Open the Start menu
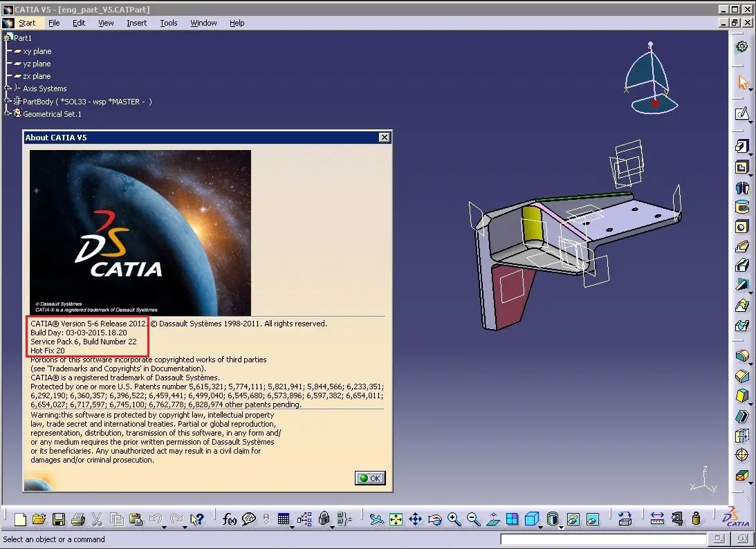The width and height of the screenshot is (756, 549). 27,23
